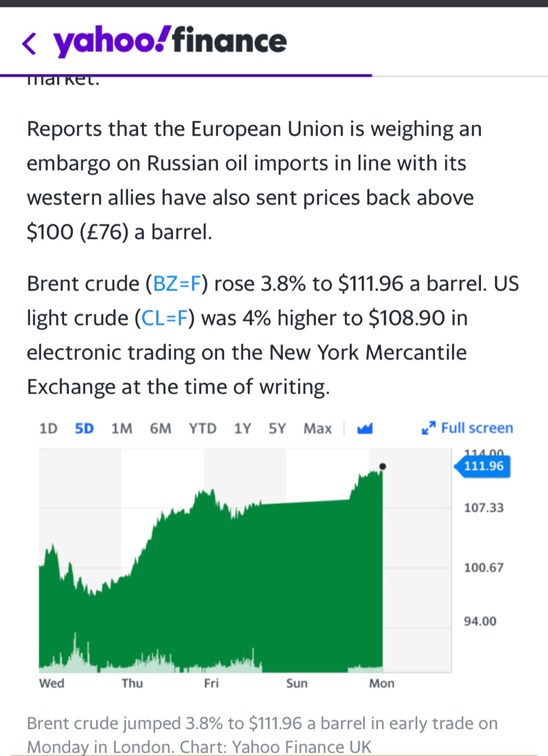Show the YTD chart range
548x756 pixels.
(202, 428)
